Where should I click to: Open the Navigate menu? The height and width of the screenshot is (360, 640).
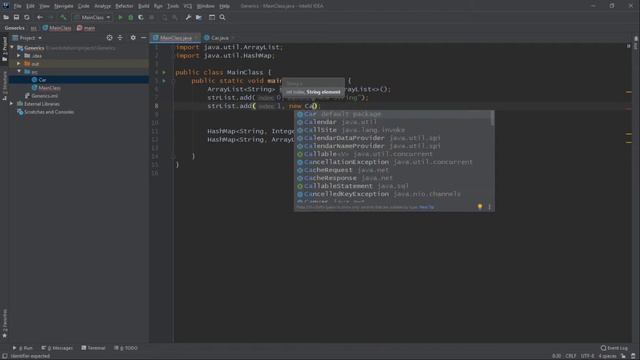point(64,6)
